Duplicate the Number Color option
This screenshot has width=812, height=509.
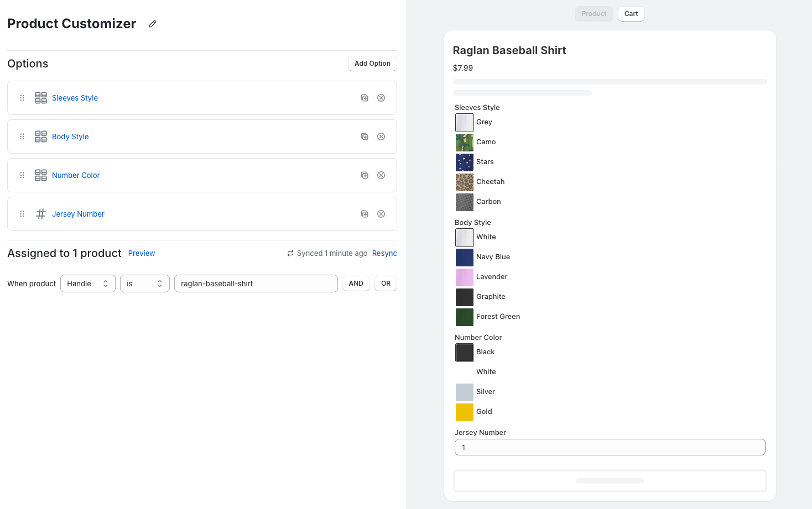[365, 175]
